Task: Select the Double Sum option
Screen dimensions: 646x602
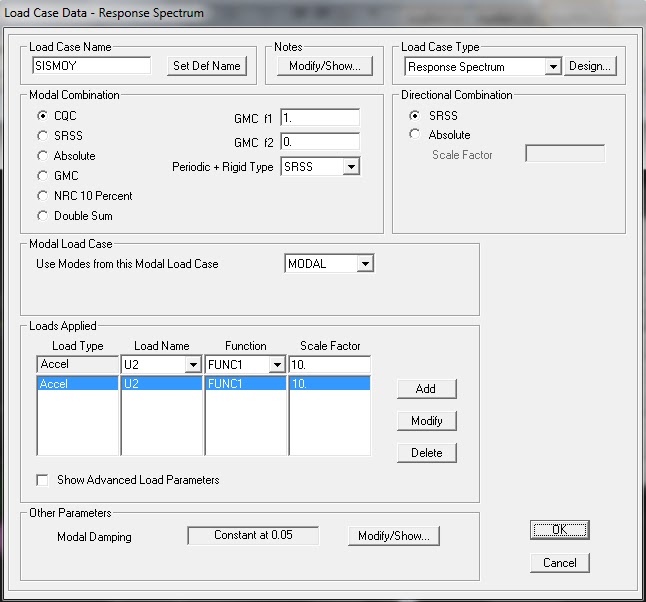Action: click(x=42, y=216)
